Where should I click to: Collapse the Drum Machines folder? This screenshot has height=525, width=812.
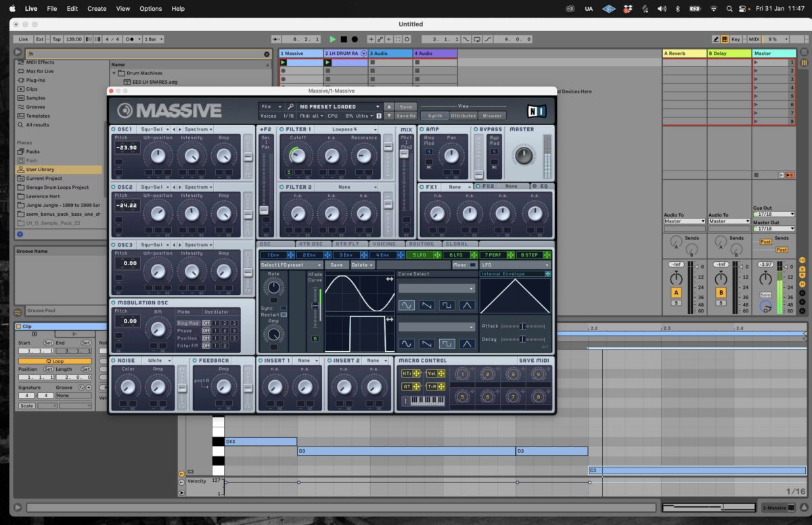click(x=114, y=72)
